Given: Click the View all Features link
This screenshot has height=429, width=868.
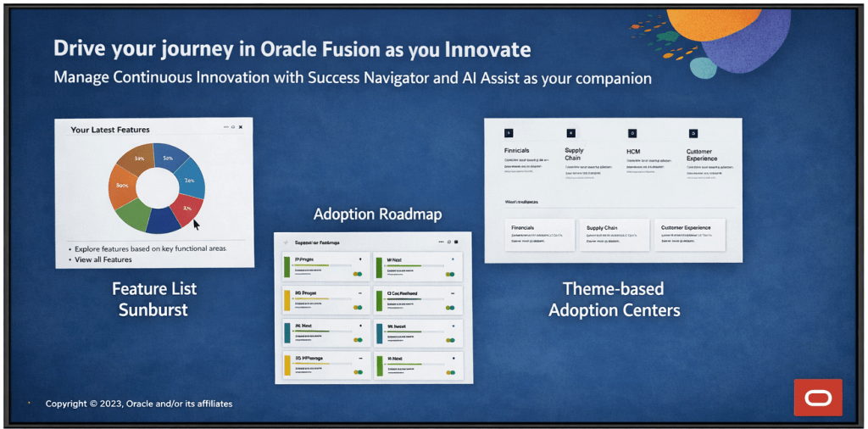Looking at the screenshot, I should pos(103,259).
